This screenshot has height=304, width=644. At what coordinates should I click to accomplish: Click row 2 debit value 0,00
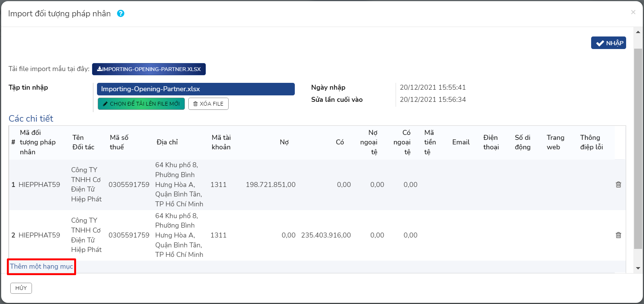(288, 235)
